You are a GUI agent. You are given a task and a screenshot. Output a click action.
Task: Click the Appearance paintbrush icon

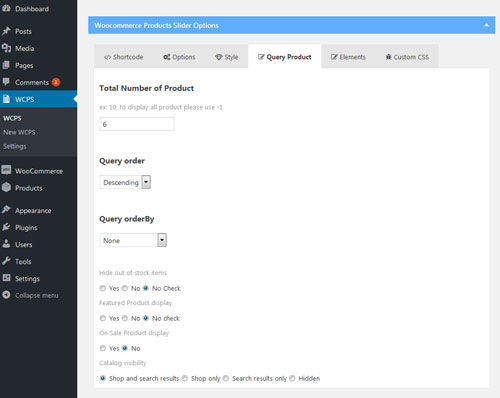(6, 210)
